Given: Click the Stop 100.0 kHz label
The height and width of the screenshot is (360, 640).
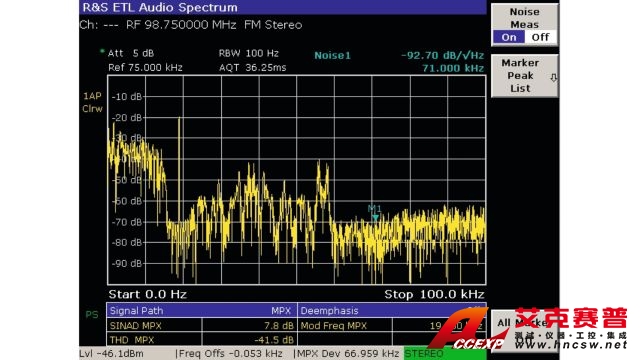Looking at the screenshot, I should pyautogui.click(x=434, y=294).
